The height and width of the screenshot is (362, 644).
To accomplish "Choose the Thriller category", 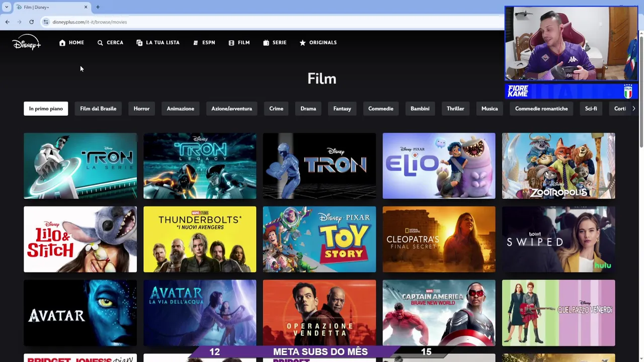I will point(455,109).
